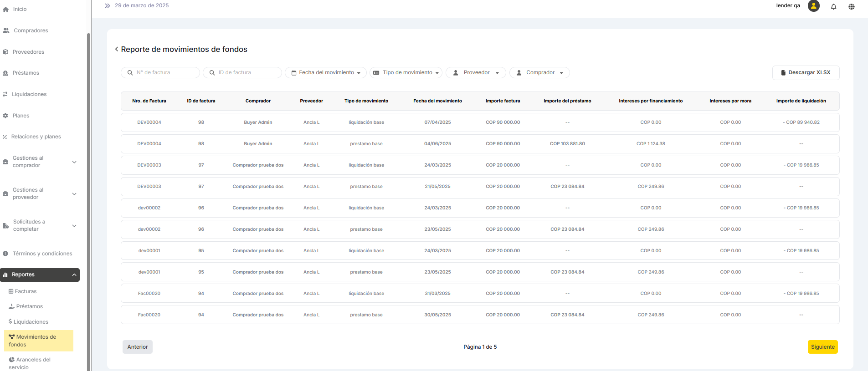
Task: Open the Fecha del movimiento filter
Action: 326,73
